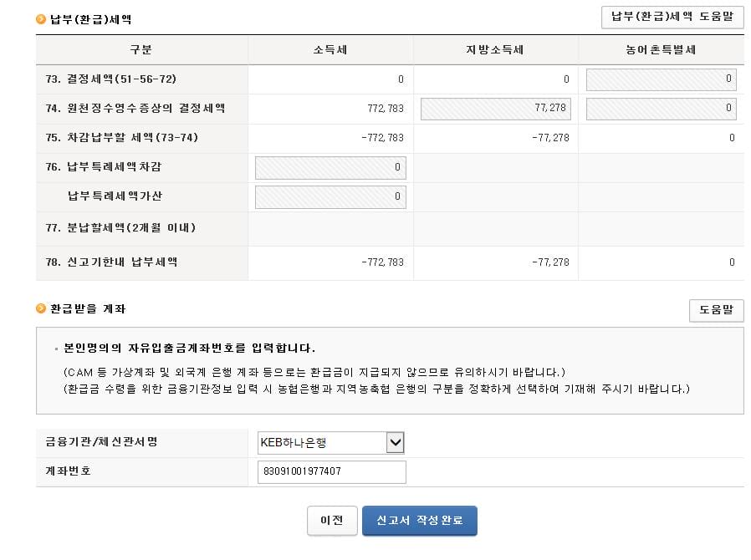Click the 77. 분납할세액 row label
The height and width of the screenshot is (560, 751).
pos(121,227)
